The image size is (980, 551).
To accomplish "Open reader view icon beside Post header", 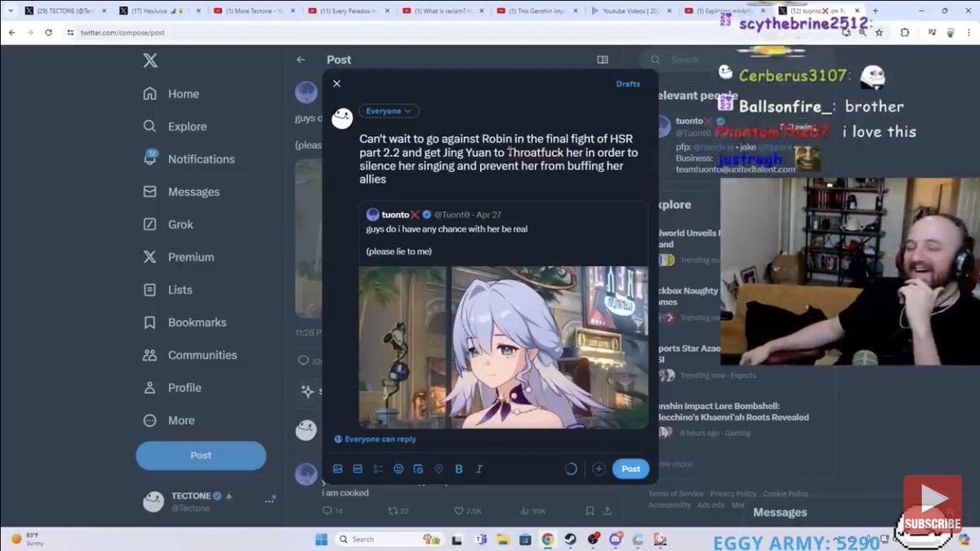I will click(x=603, y=60).
